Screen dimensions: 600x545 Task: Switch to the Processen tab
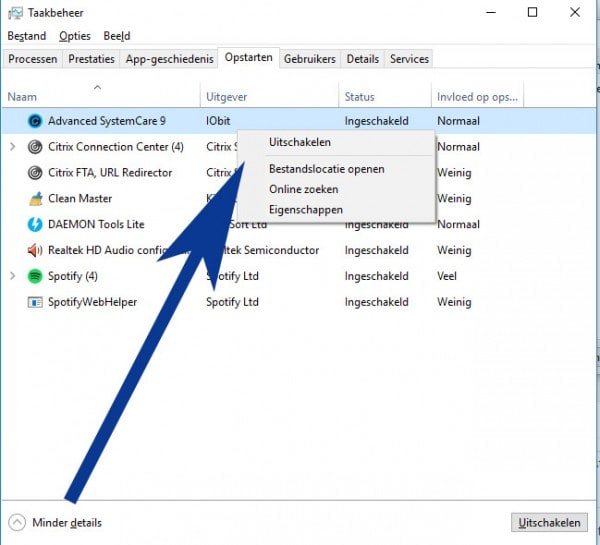click(33, 59)
